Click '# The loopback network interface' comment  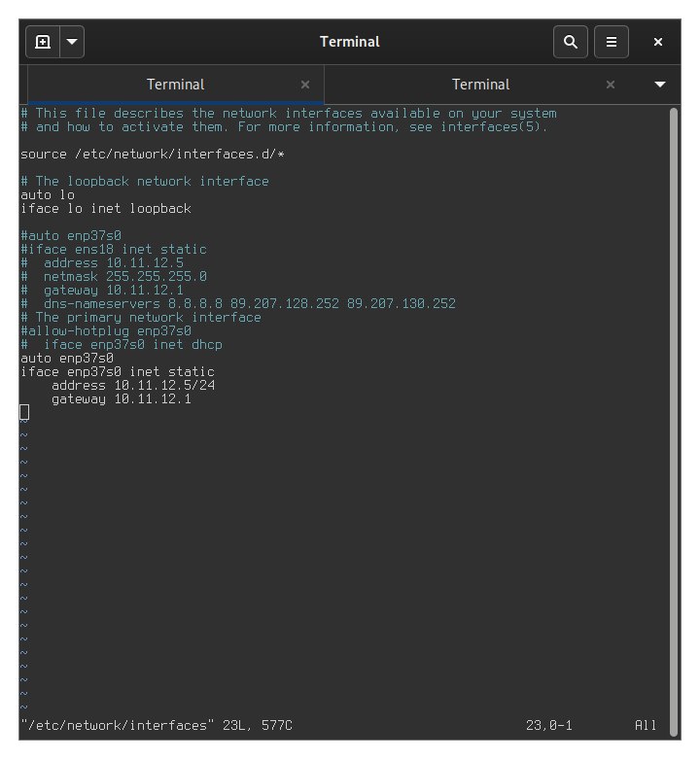tap(144, 182)
